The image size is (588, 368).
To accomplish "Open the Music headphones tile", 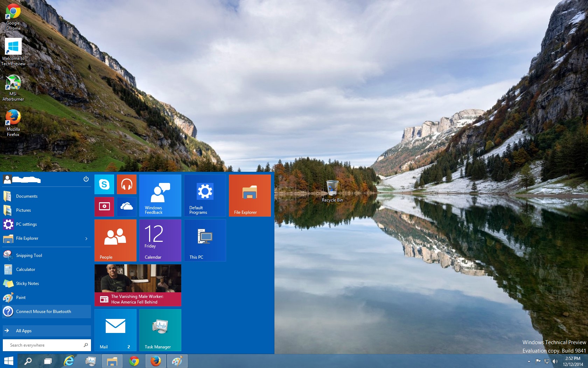I will [126, 184].
